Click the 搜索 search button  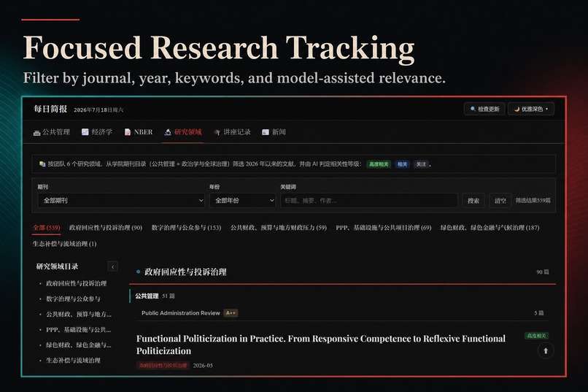point(473,201)
